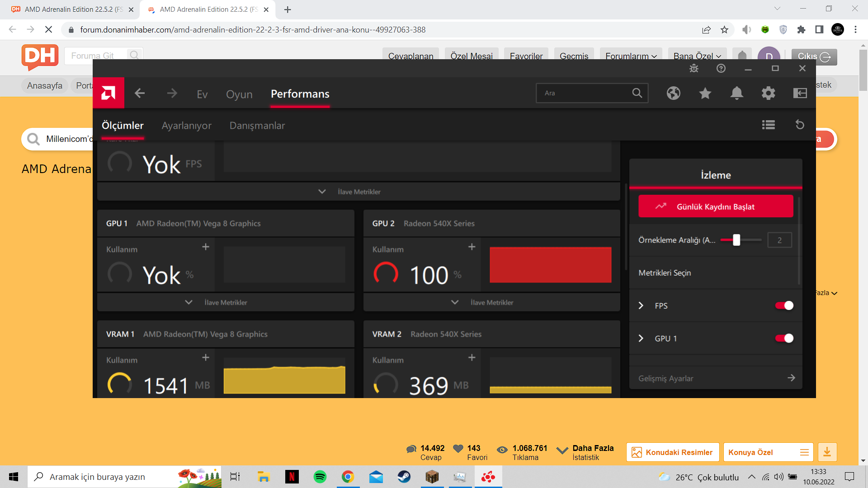Open AMD settings gear icon
The height and width of the screenshot is (488, 868).
coord(769,93)
